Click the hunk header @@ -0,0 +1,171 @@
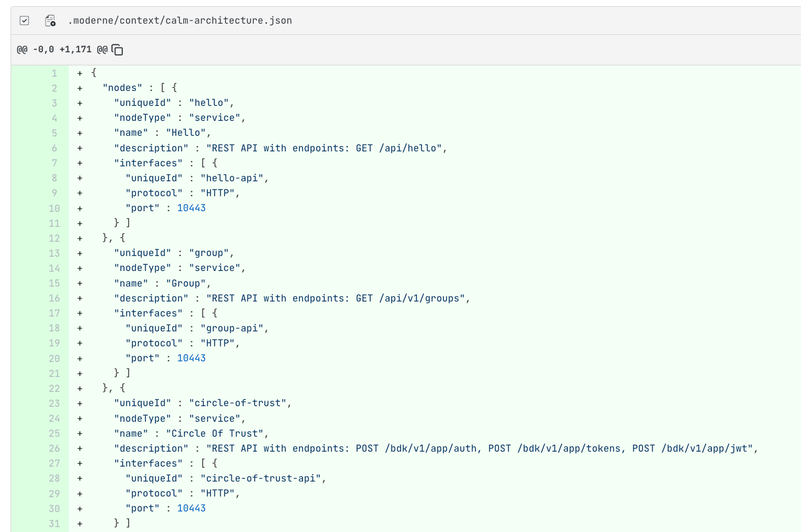 tap(62, 50)
